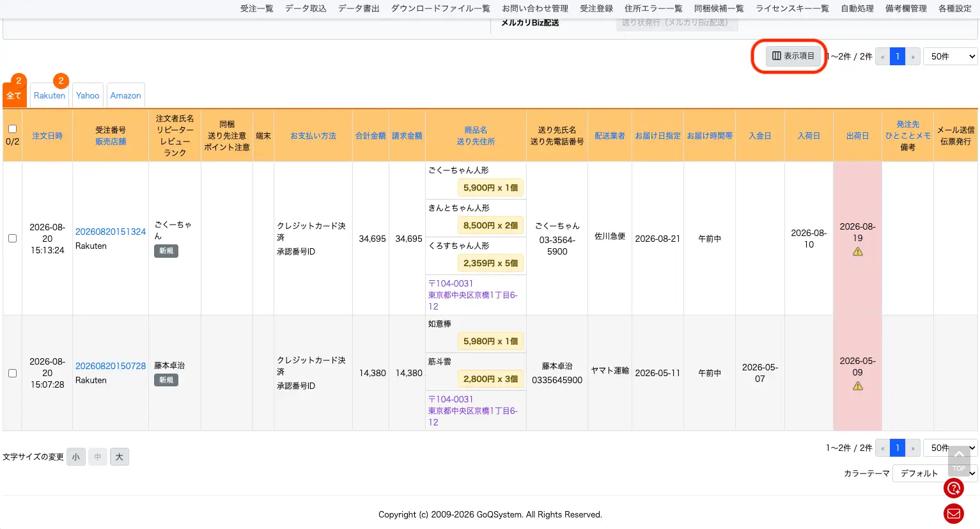Open order number 20260820150728 link

(x=111, y=366)
